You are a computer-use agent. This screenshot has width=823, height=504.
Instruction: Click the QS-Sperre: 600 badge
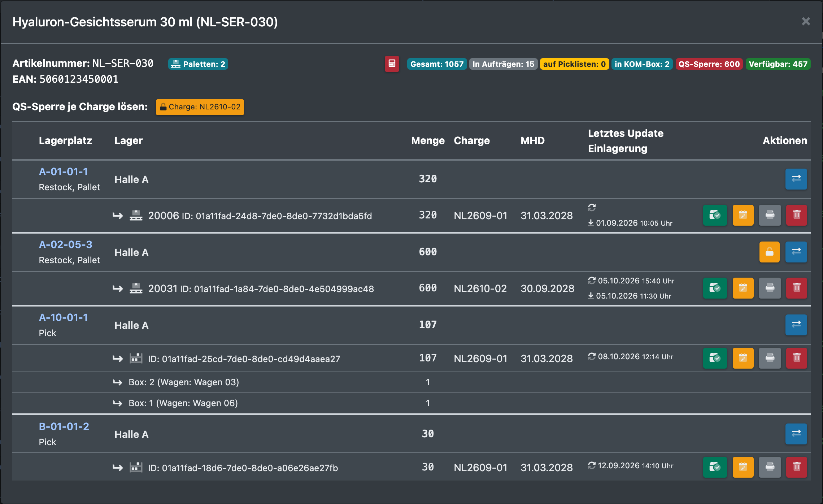tap(709, 64)
